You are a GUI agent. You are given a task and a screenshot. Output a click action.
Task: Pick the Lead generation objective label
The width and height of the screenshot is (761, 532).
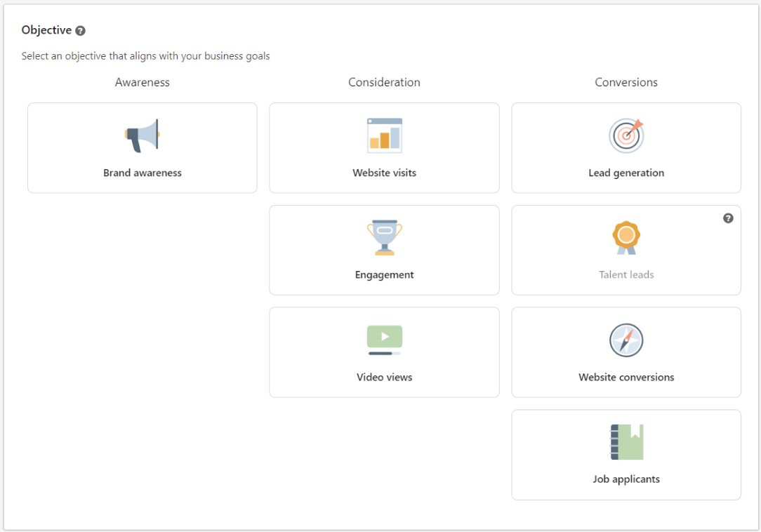(626, 173)
